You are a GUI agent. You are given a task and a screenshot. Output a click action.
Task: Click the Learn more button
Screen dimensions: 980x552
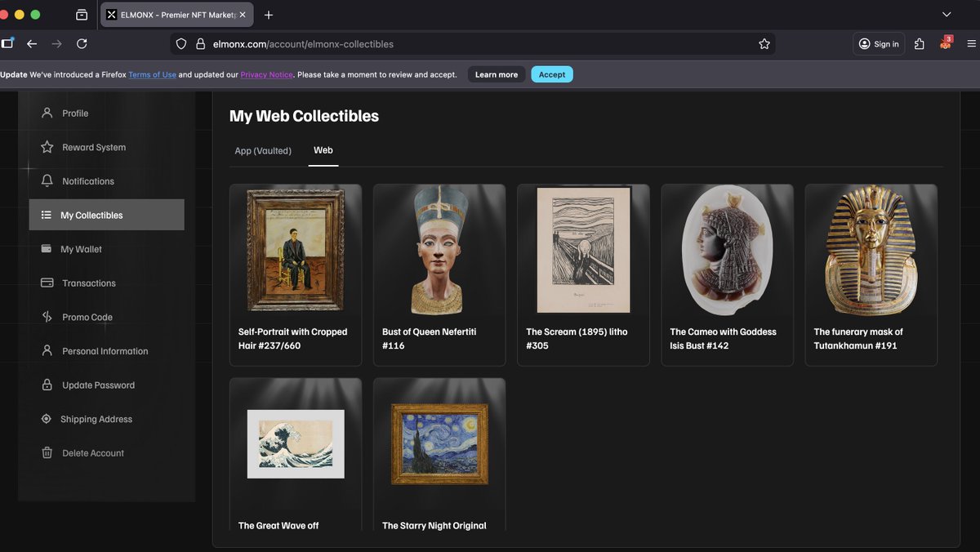click(x=497, y=74)
